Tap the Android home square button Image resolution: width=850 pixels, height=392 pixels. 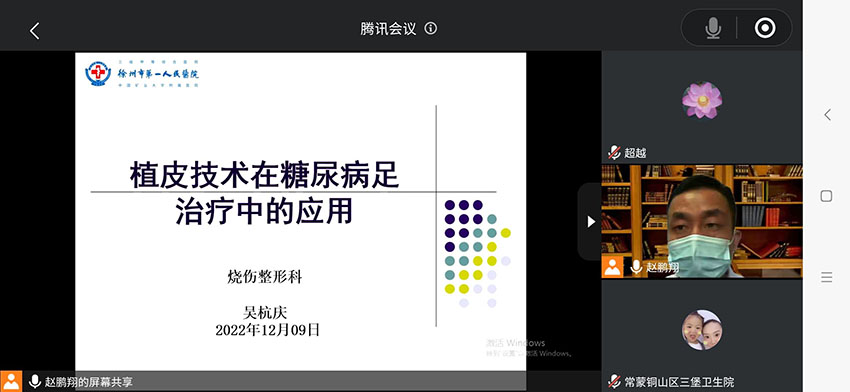[826, 196]
